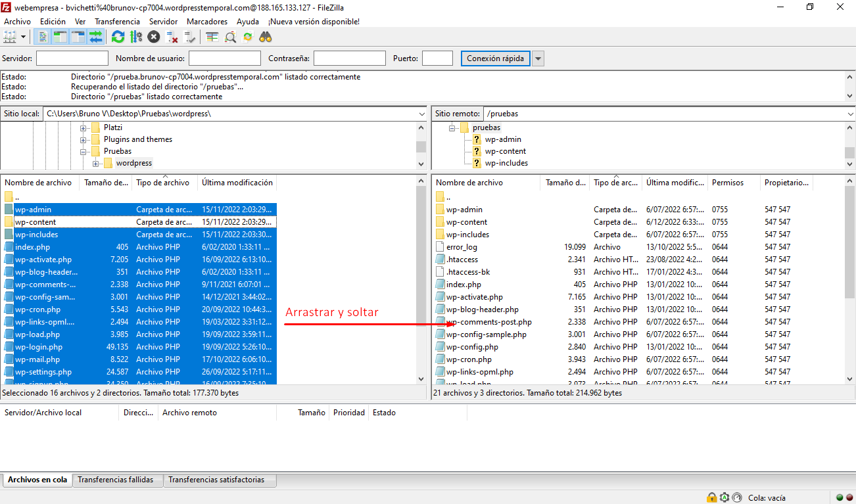Sort local list by Tamaño column

coord(106,183)
